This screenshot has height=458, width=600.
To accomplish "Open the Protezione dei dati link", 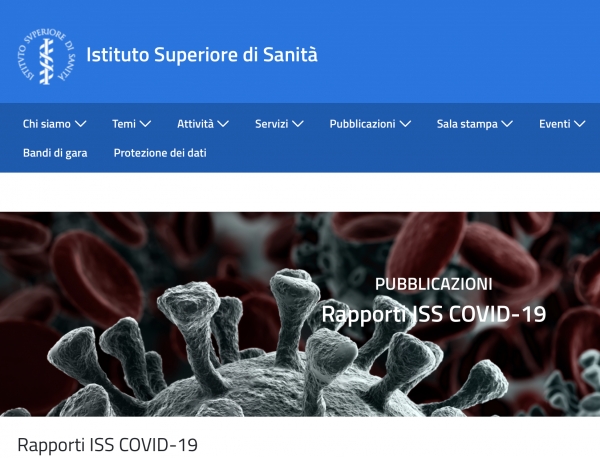I will [160, 153].
